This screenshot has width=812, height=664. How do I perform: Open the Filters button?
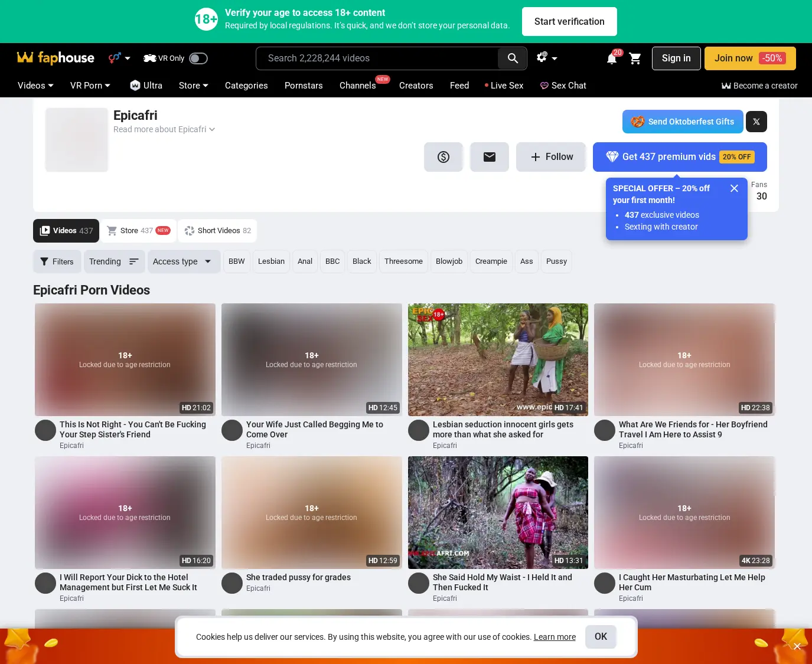tap(57, 261)
